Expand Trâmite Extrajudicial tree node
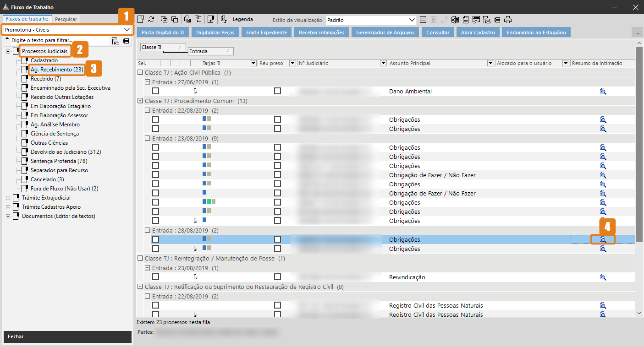Screen dimensions: 644x347 (x=8, y=198)
